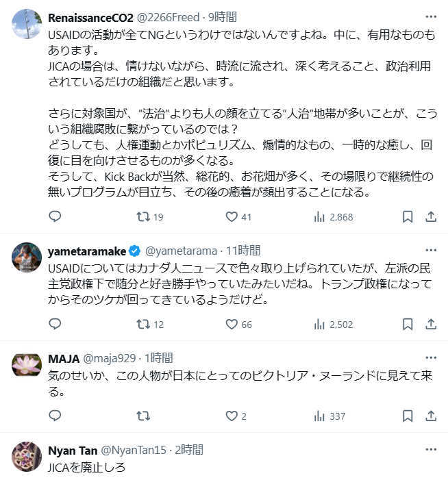Share RenaissanceCO2's tweet

click(x=431, y=217)
